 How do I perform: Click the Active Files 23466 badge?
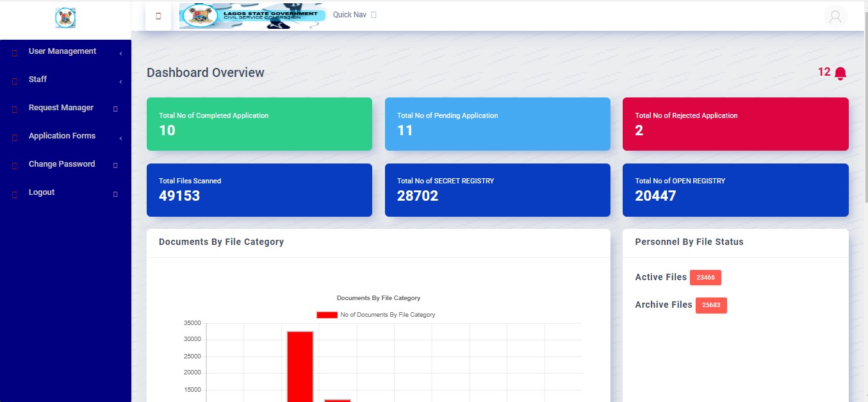click(705, 278)
